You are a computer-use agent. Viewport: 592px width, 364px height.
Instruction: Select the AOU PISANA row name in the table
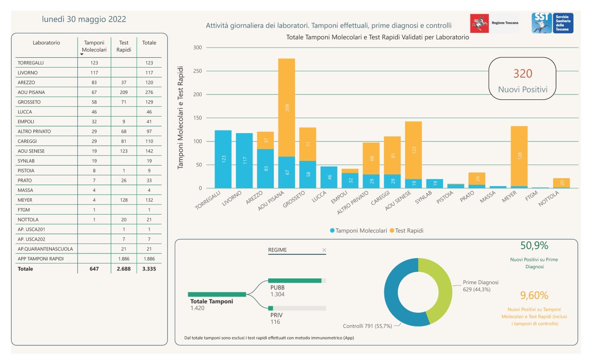pos(31,92)
